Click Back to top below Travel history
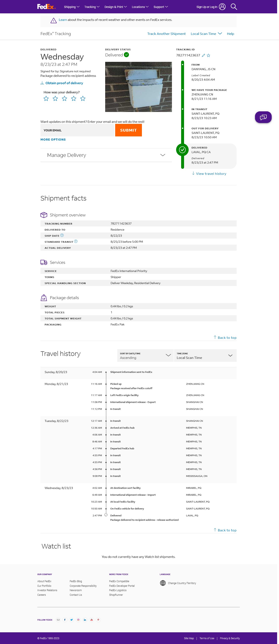279x644 pixels. coord(225,530)
